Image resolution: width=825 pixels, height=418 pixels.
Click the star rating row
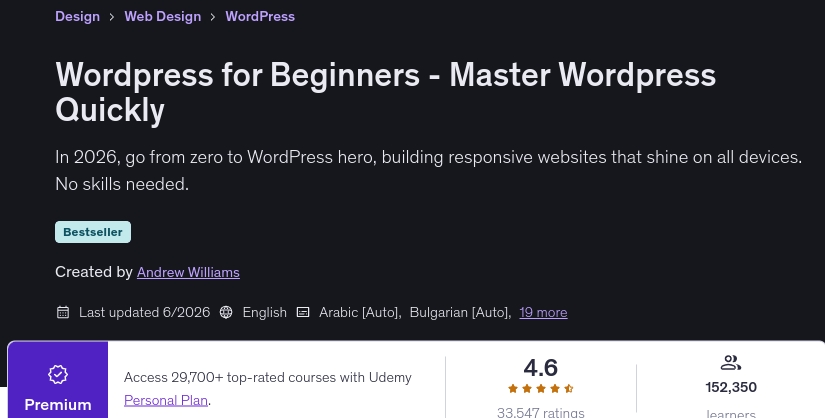click(x=540, y=389)
